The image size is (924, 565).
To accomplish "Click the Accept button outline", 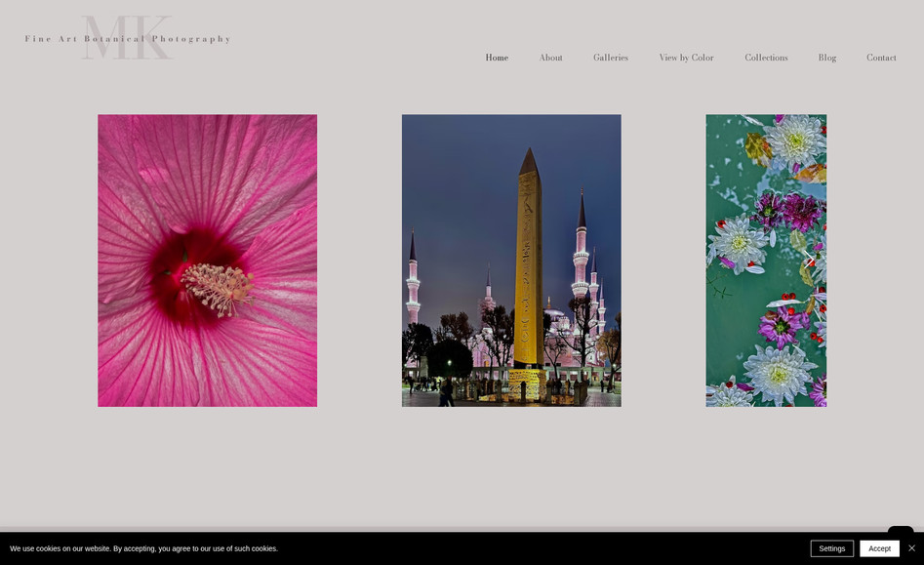I will tap(879, 548).
